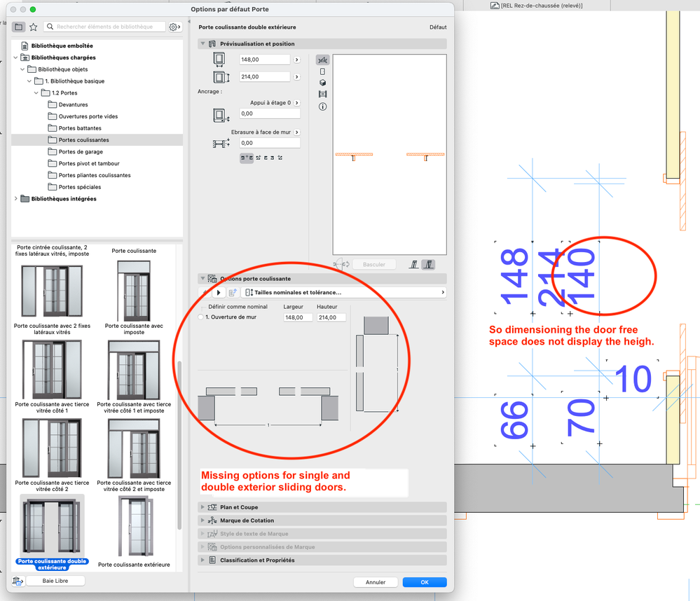Click door height dimension icon
Image resolution: width=700 pixels, height=601 pixels.
(x=221, y=77)
